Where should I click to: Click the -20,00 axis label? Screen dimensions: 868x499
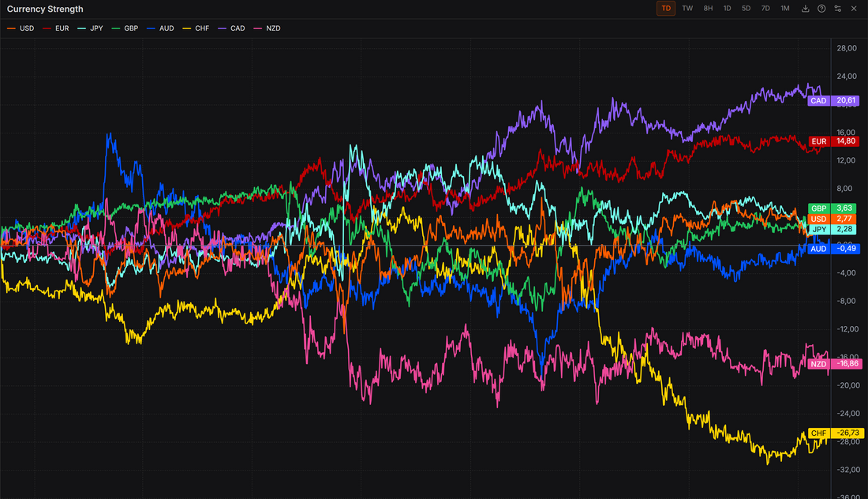[x=847, y=385]
